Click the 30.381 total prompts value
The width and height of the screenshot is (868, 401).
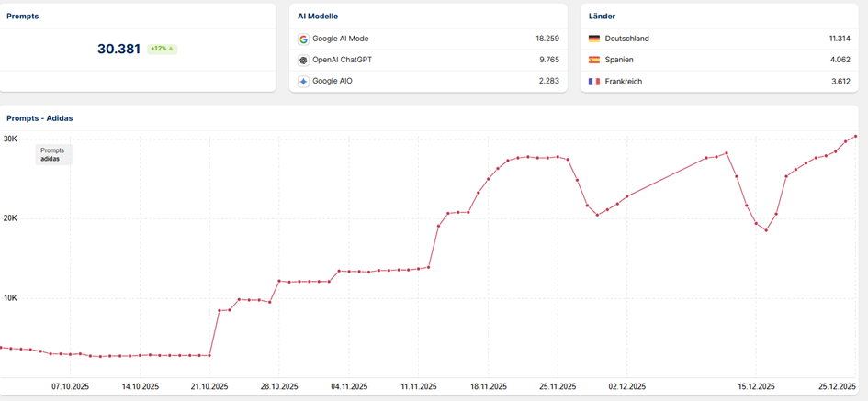click(x=118, y=50)
